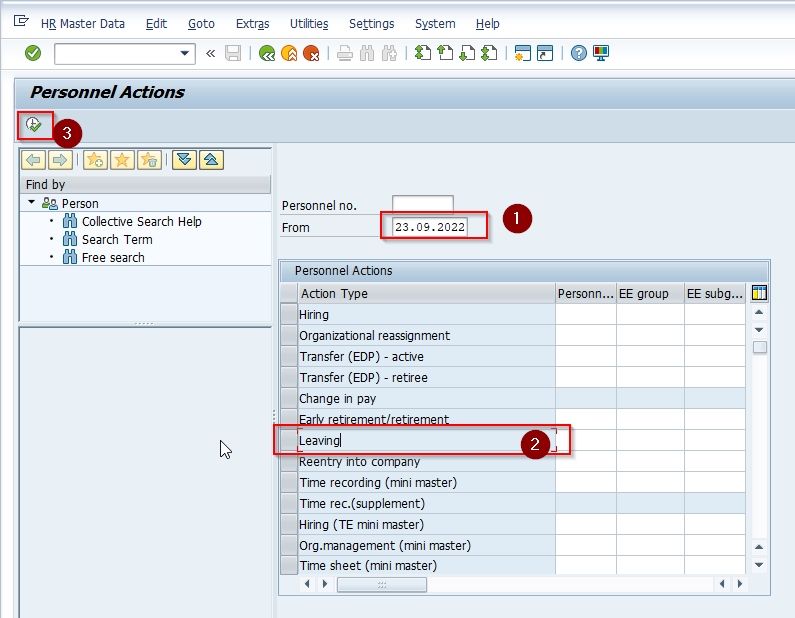Open the System menu
Image resolution: width=795 pixels, height=618 pixels.
click(435, 24)
